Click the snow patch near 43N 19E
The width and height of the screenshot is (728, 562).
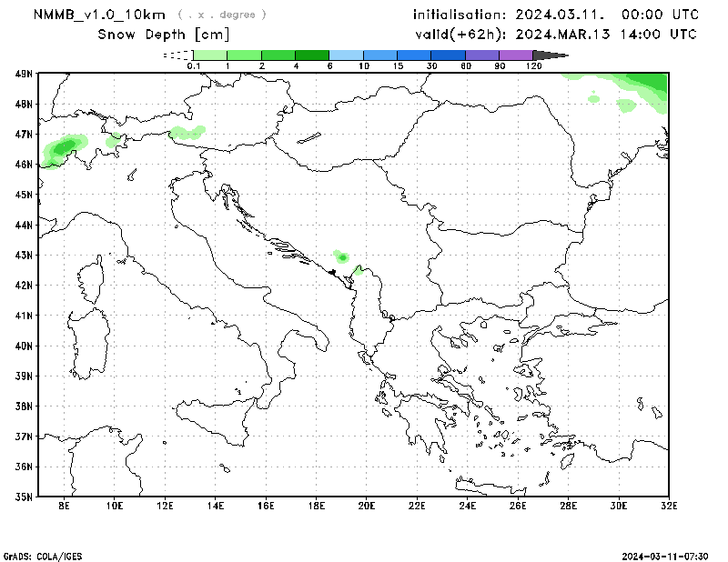click(x=342, y=257)
